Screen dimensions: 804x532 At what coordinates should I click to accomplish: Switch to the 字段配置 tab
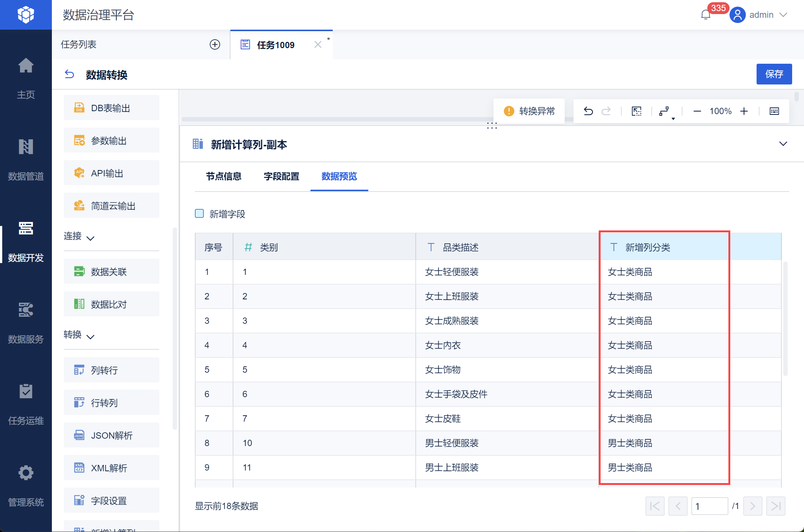[281, 176]
